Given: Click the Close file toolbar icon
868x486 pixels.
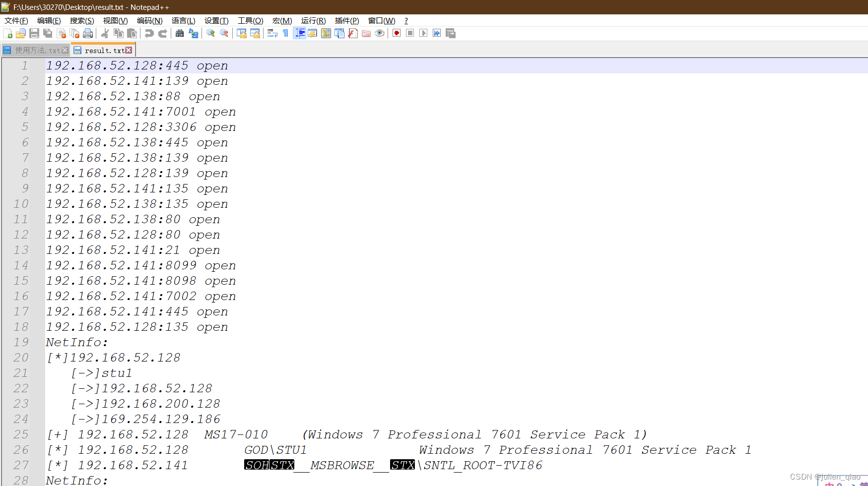Looking at the screenshot, I should (62, 33).
